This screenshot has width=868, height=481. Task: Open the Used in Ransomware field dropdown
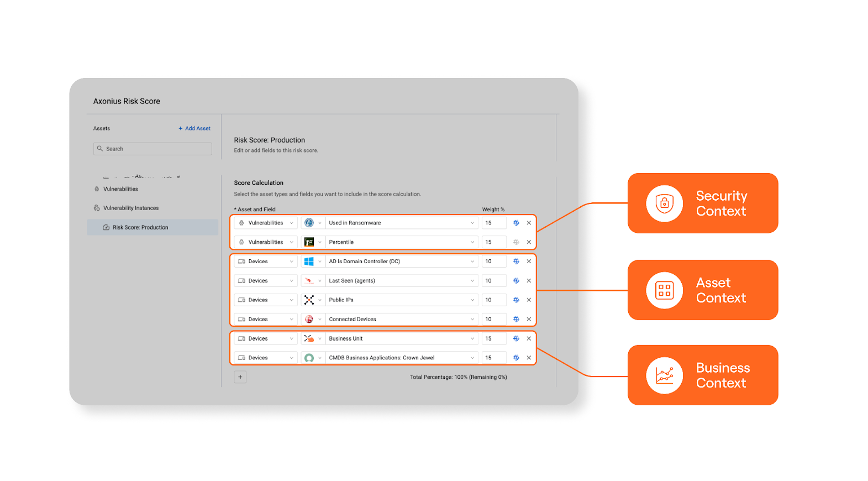[x=402, y=223]
